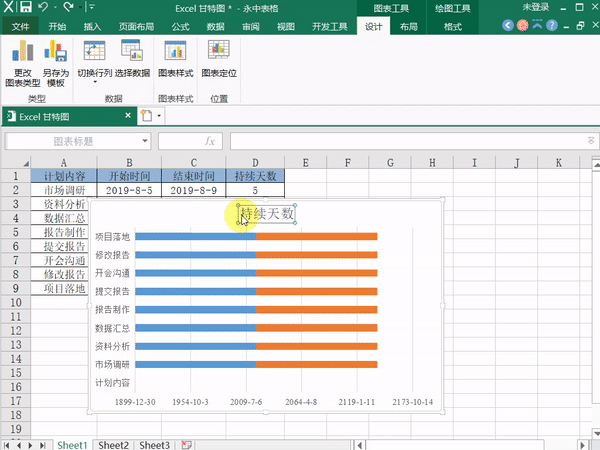Switch to the 布局 chart tools tab
This screenshot has width=600, height=450.
408,26
